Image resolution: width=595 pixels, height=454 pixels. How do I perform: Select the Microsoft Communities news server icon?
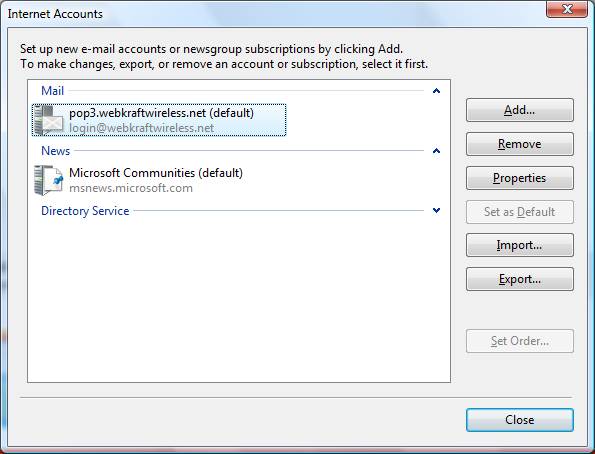pos(48,180)
